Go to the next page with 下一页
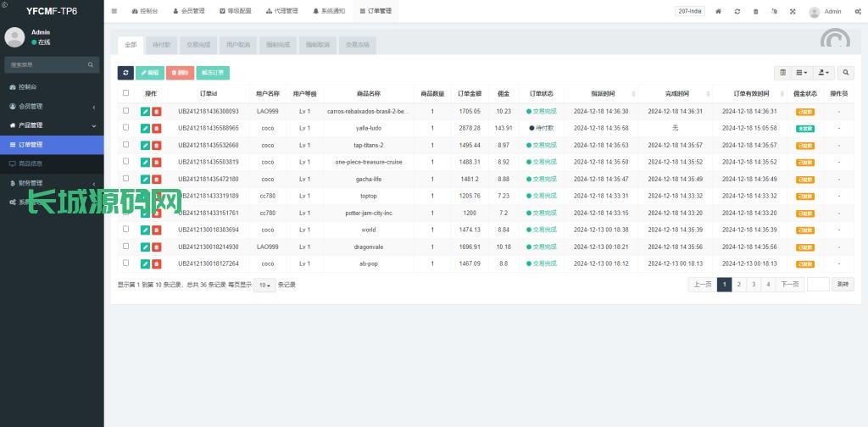868x427 pixels. (789, 285)
